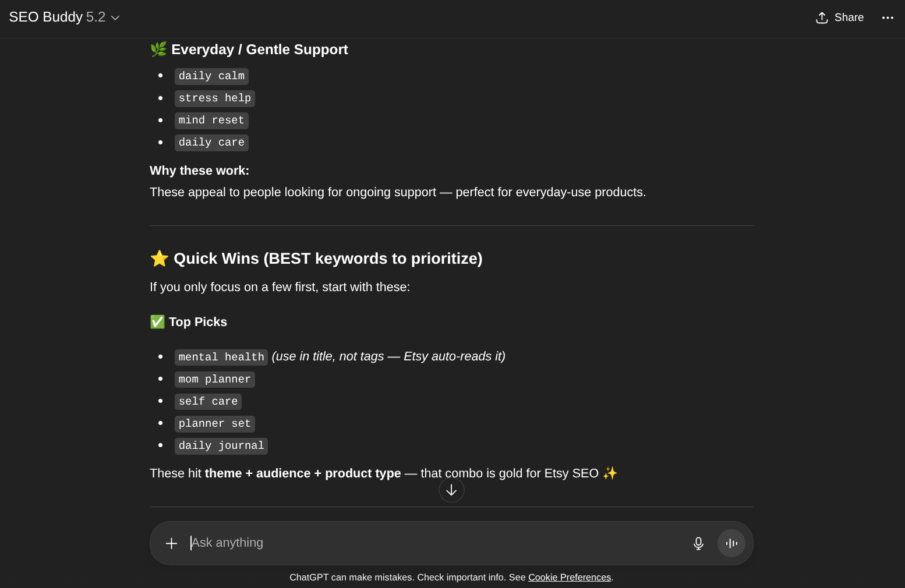Click the "daily calm" keyword chip

[x=211, y=76]
